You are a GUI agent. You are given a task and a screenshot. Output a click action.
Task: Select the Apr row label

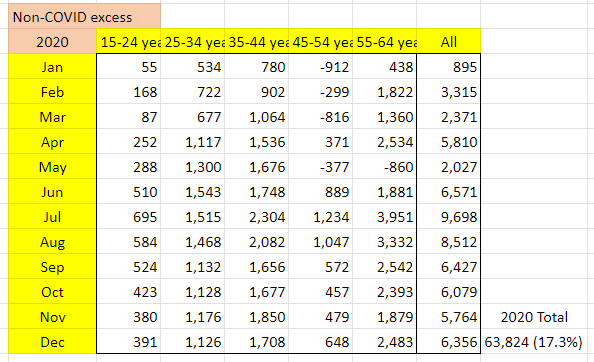tap(52, 142)
